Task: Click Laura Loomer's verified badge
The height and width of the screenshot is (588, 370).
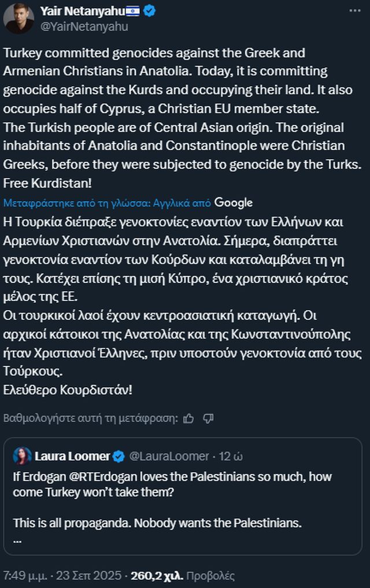Action: click(x=119, y=457)
